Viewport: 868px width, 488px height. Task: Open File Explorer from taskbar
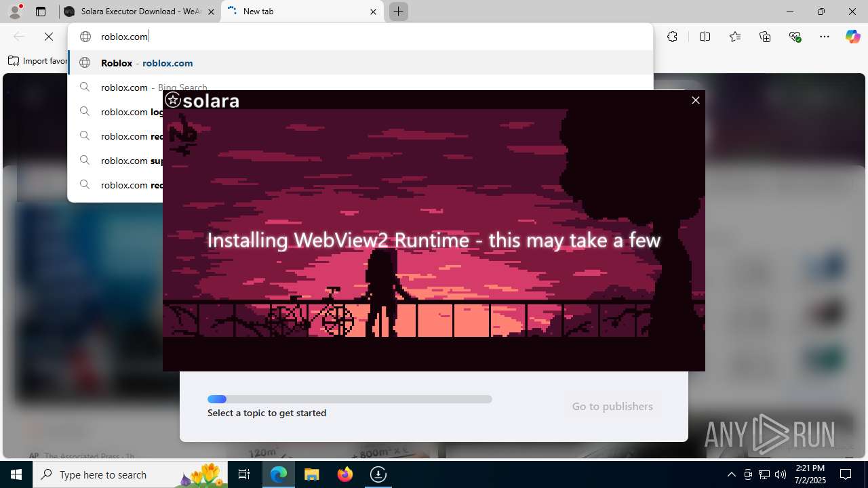[312, 474]
